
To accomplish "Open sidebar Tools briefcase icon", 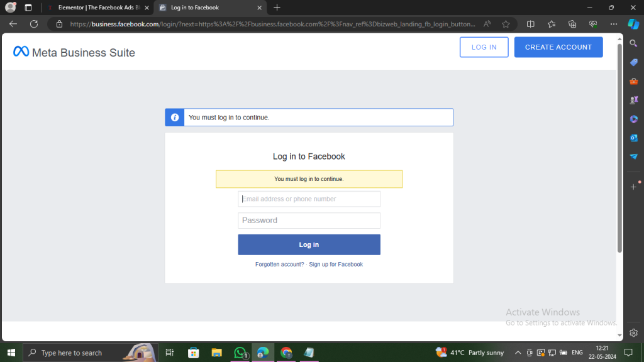I will (634, 81).
